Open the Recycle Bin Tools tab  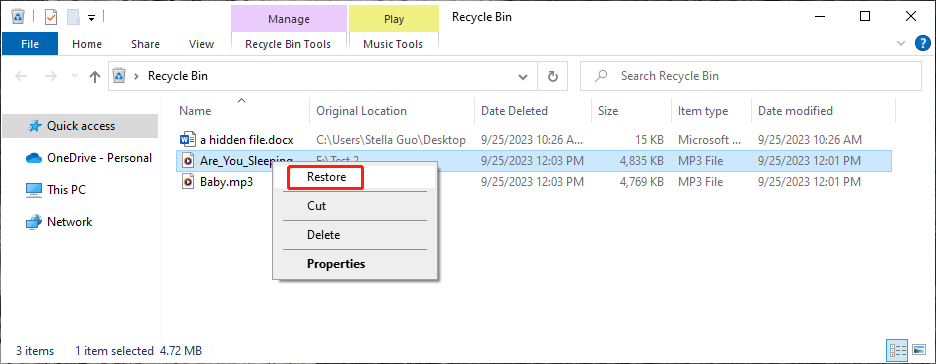pos(288,44)
